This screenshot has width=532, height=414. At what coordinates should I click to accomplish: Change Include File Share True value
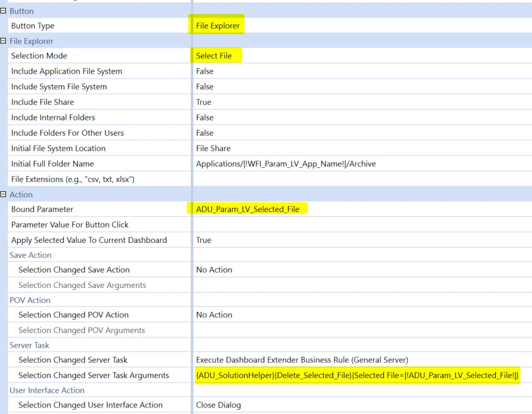point(363,102)
